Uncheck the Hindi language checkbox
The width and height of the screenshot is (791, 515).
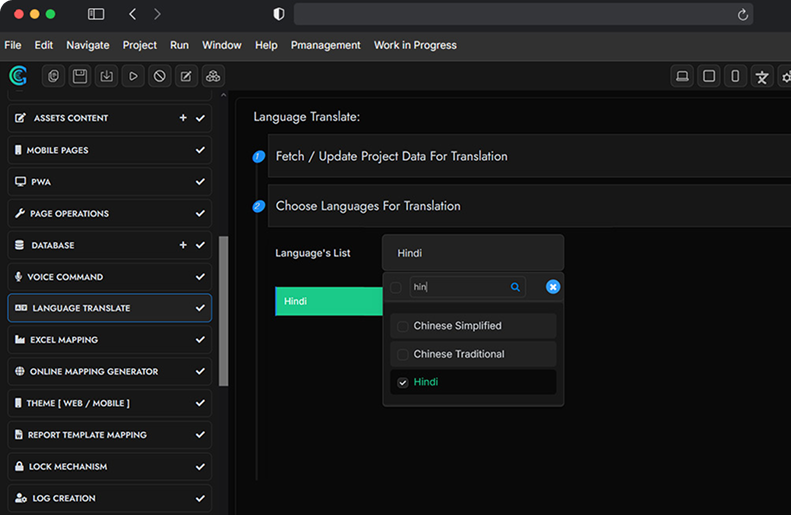coord(403,382)
